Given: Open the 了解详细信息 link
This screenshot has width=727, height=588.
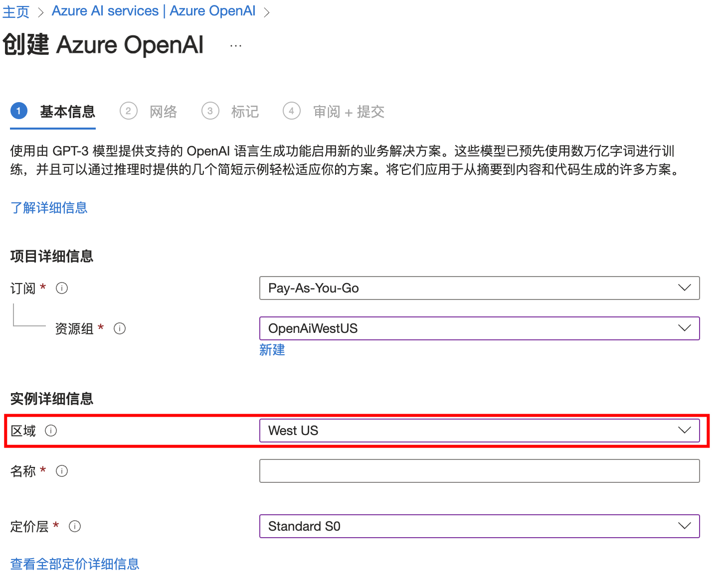Looking at the screenshot, I should (49, 208).
